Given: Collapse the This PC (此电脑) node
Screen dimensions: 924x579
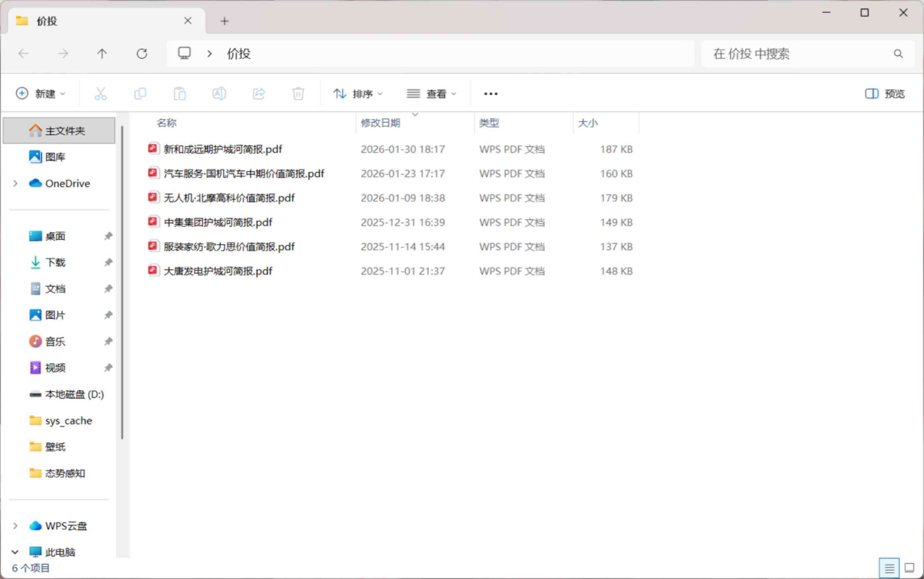Looking at the screenshot, I should [15, 552].
